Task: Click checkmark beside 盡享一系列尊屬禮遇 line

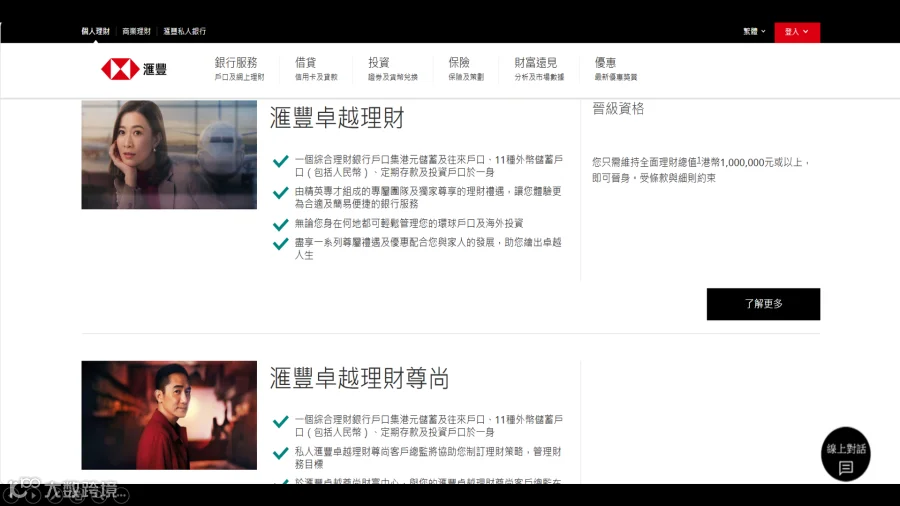Action: click(x=280, y=244)
